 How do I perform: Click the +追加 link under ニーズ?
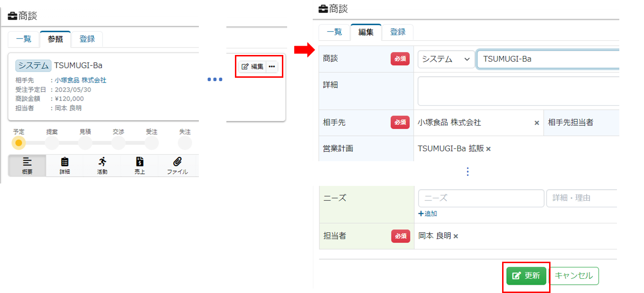point(428,214)
